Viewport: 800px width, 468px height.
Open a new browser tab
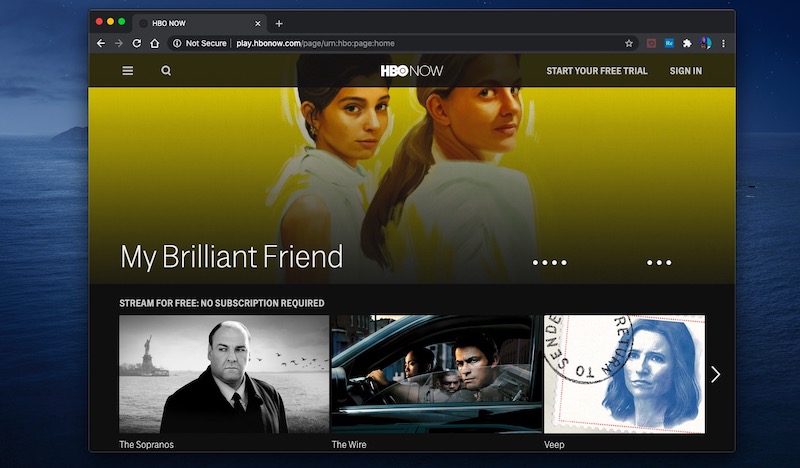279,23
